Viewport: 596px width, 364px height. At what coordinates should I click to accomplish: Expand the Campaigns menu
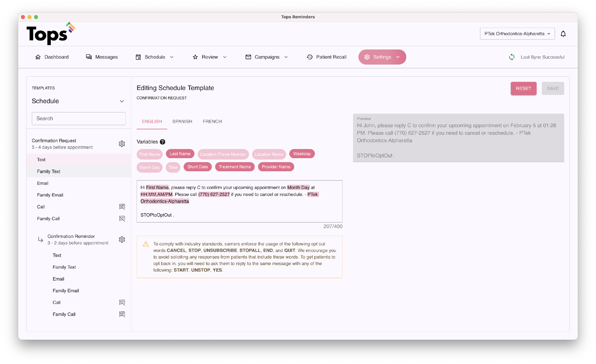tap(267, 57)
